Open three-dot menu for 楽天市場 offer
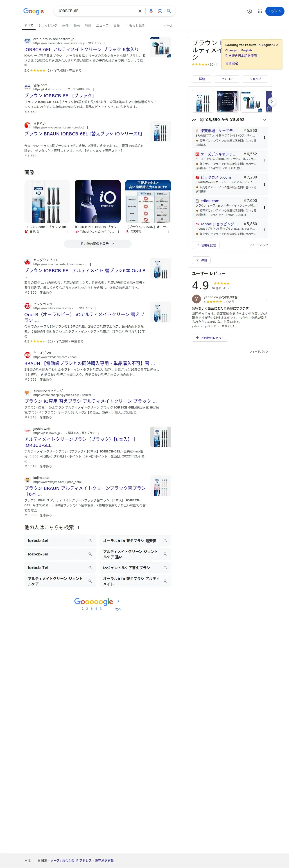This screenshot has width=289, height=868. 264,138
